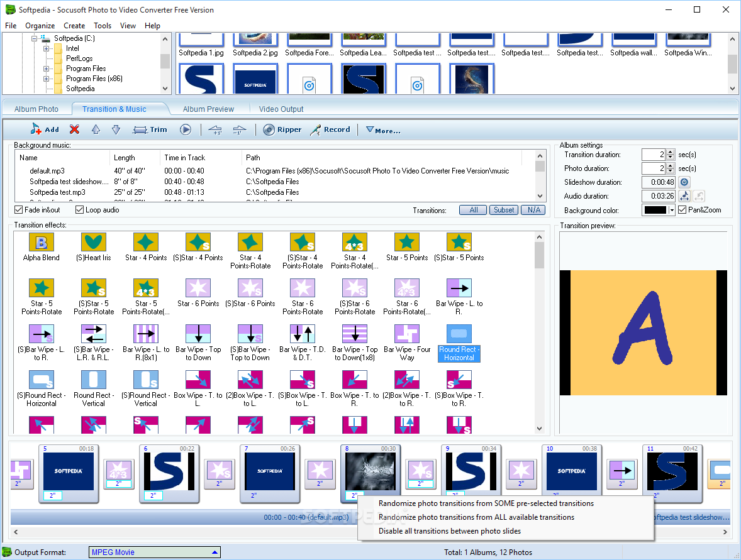Select slide 10 Softpedia thumbnail in timeline

(x=571, y=473)
